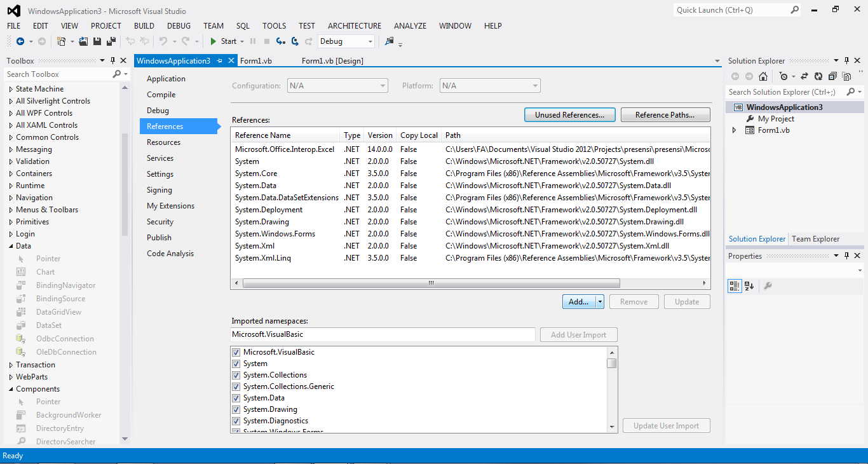Switch Properties view to Alphabetical sorting
Viewport: 868px width, 464px height.
[x=749, y=287]
